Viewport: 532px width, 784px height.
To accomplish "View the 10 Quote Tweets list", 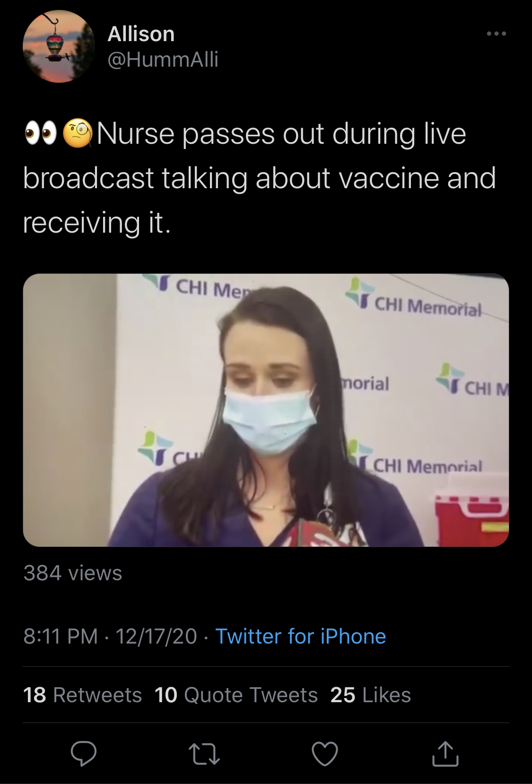I will pyautogui.click(x=236, y=695).
